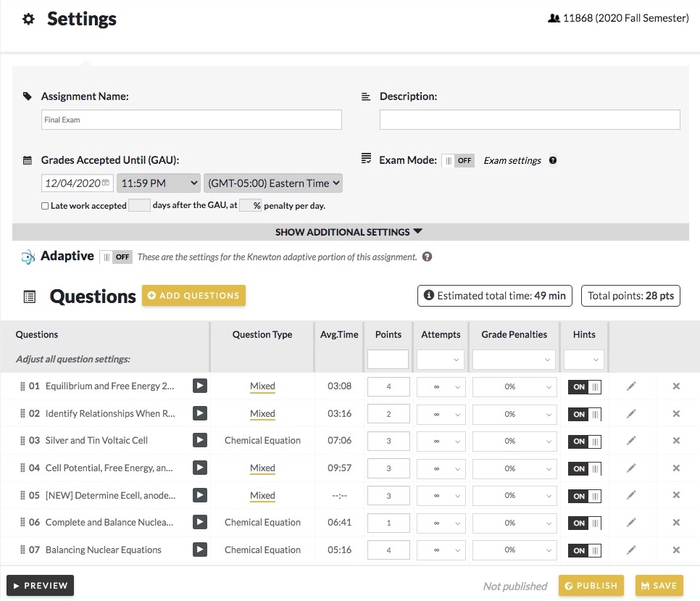Screen dimensions: 700x601
Task: Open the 11:59 PM time dropdown
Action: coord(159,183)
